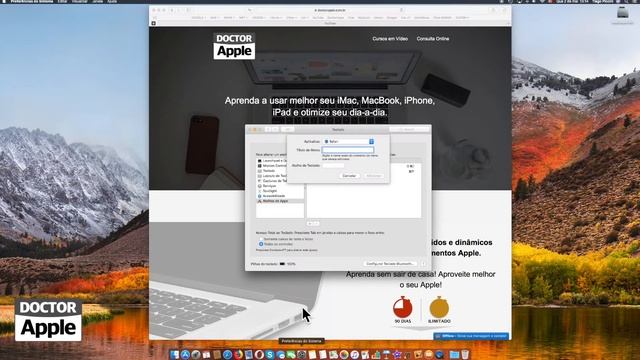The width and height of the screenshot is (640, 360).
Task: Launch App Store from the Dock
Action: click(x=185, y=355)
